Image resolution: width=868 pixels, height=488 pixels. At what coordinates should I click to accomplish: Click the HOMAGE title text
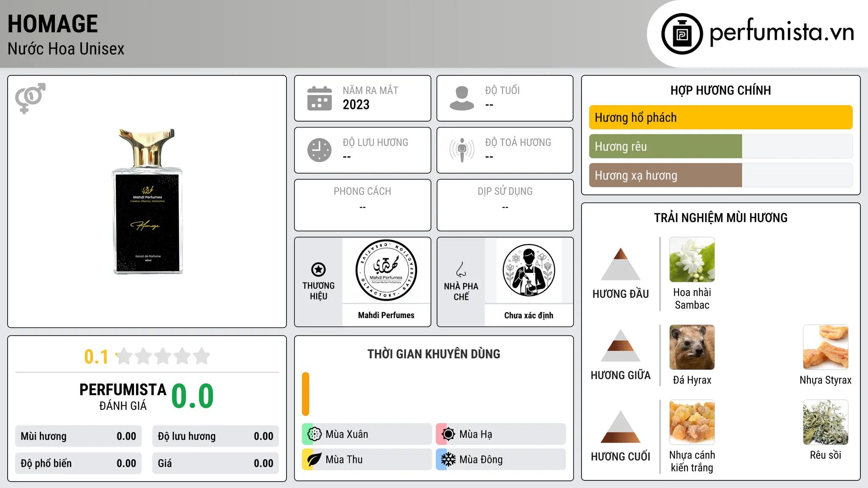pos(53,24)
